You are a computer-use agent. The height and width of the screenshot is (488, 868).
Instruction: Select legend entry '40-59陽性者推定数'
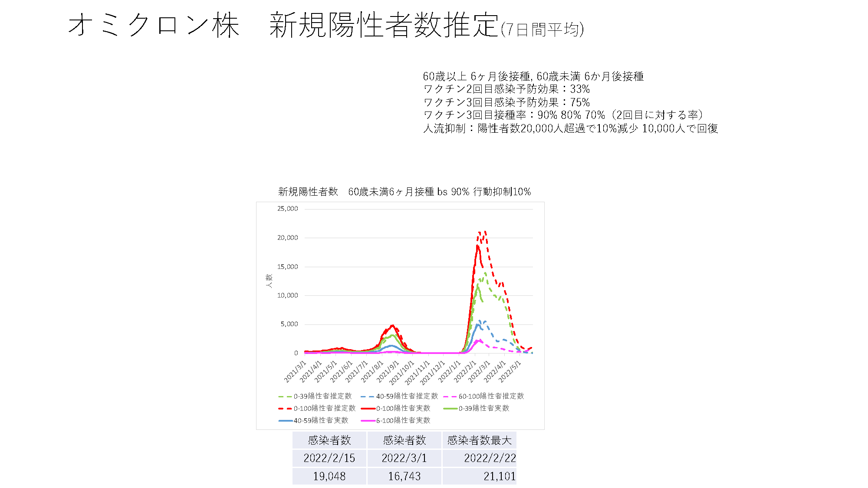tap(399, 396)
